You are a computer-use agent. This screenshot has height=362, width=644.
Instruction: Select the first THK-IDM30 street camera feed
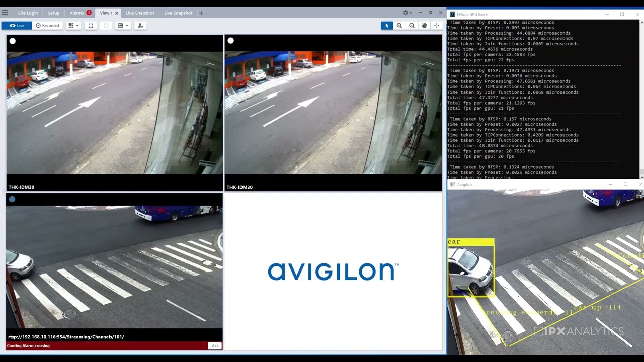pyautogui.click(x=115, y=112)
